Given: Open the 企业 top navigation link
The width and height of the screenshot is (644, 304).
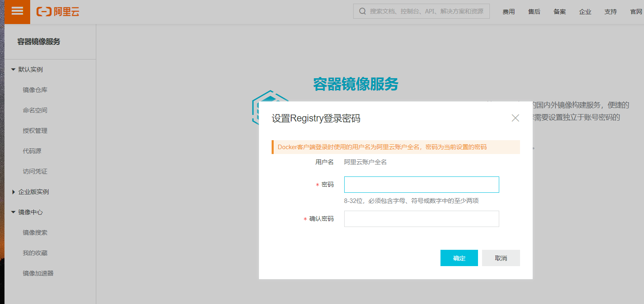Looking at the screenshot, I should click(585, 12).
